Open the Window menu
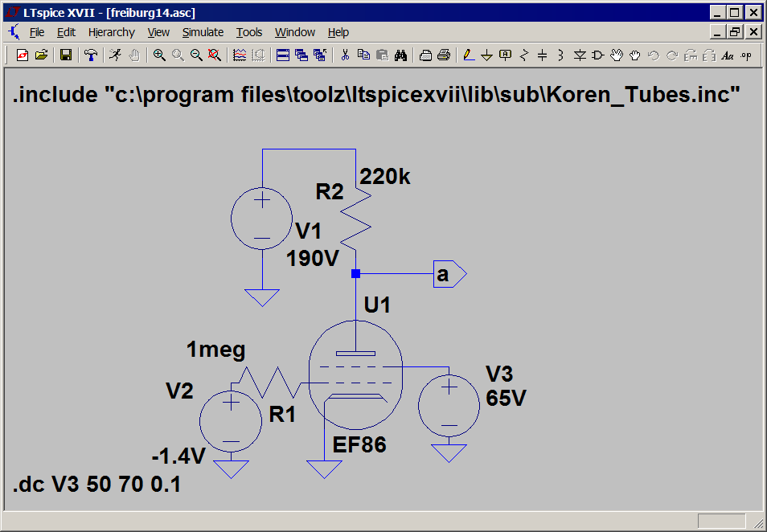The width and height of the screenshot is (767, 532). click(295, 32)
